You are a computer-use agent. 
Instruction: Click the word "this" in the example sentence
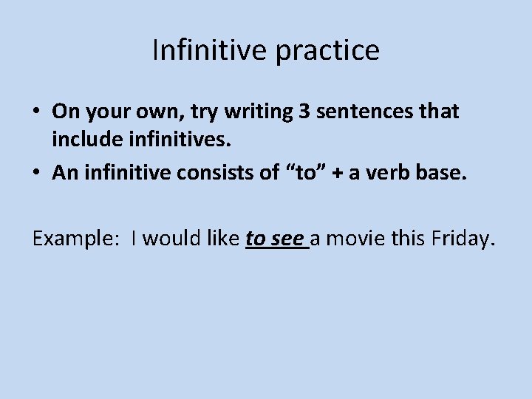408,239
